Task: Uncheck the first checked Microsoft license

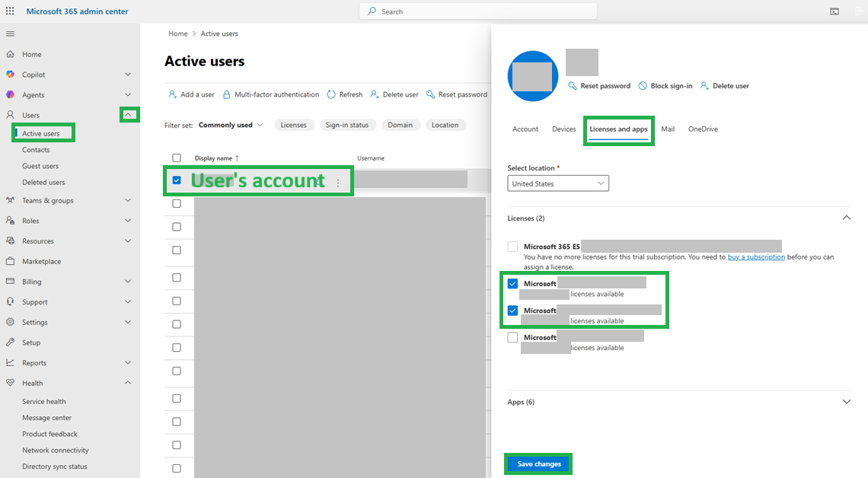Action: [x=512, y=283]
